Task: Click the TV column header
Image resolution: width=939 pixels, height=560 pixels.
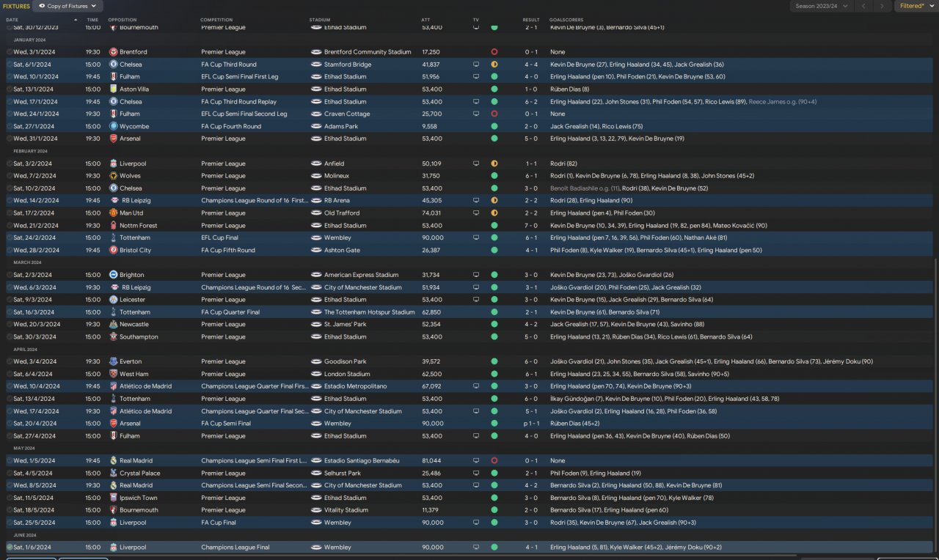Action: point(475,20)
